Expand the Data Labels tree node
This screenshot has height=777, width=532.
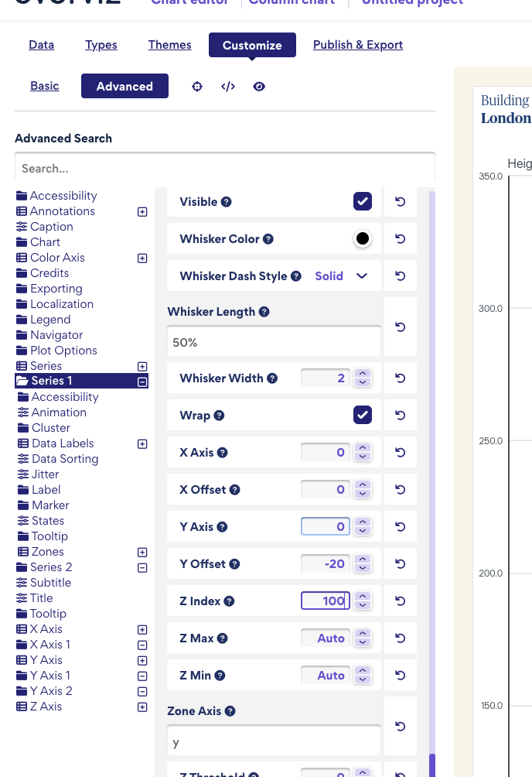click(142, 444)
